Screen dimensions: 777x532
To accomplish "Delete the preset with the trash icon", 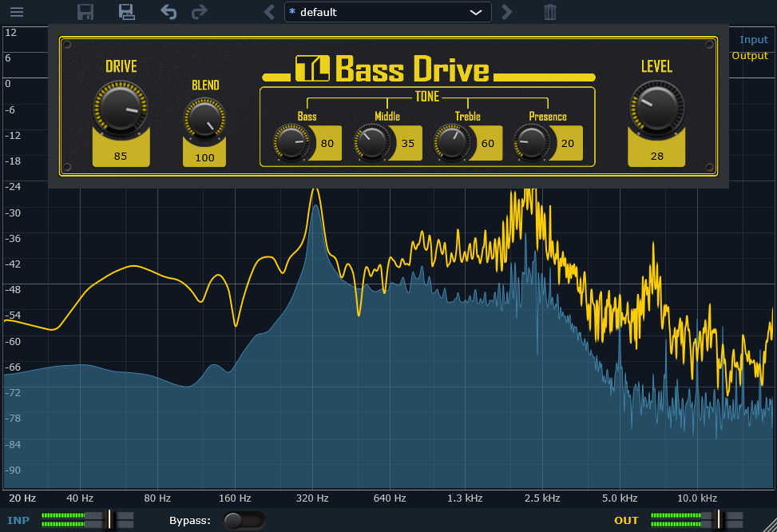I will point(550,11).
